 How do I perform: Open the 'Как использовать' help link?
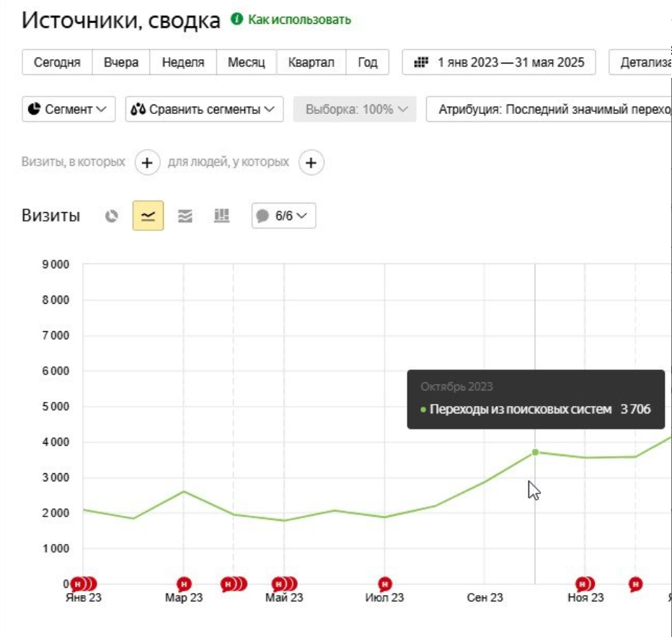299,19
